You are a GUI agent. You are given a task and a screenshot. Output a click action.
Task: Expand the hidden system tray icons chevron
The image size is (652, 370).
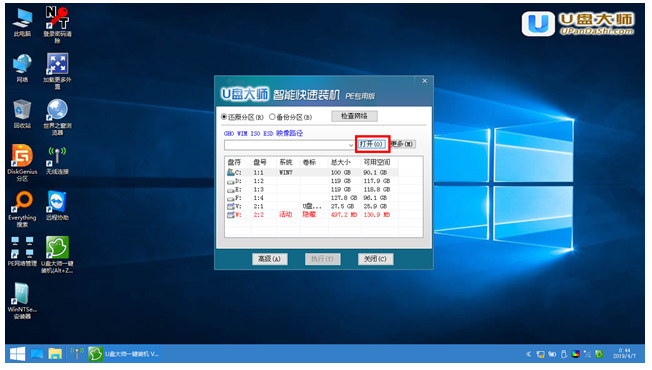[x=529, y=354]
